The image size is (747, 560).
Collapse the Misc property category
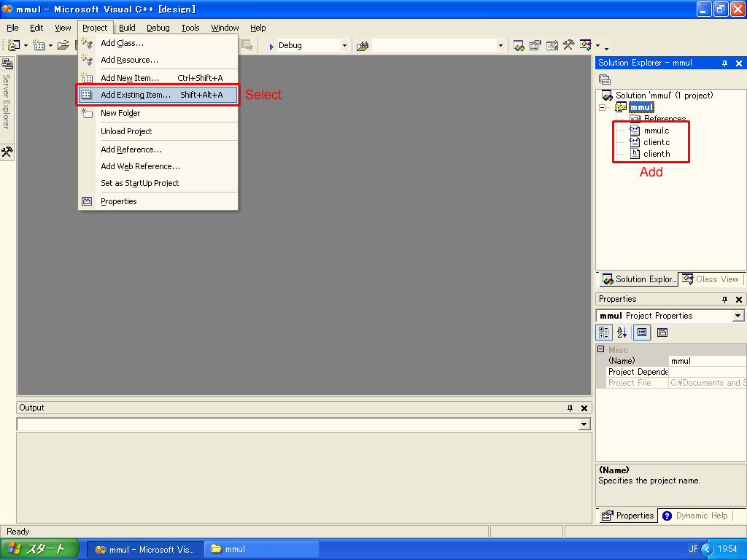(601, 349)
